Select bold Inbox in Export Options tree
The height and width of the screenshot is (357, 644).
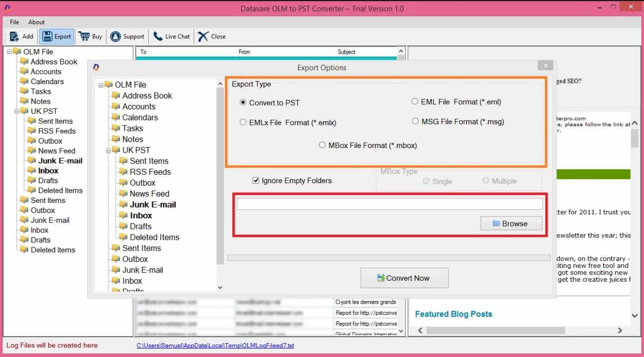click(x=141, y=215)
